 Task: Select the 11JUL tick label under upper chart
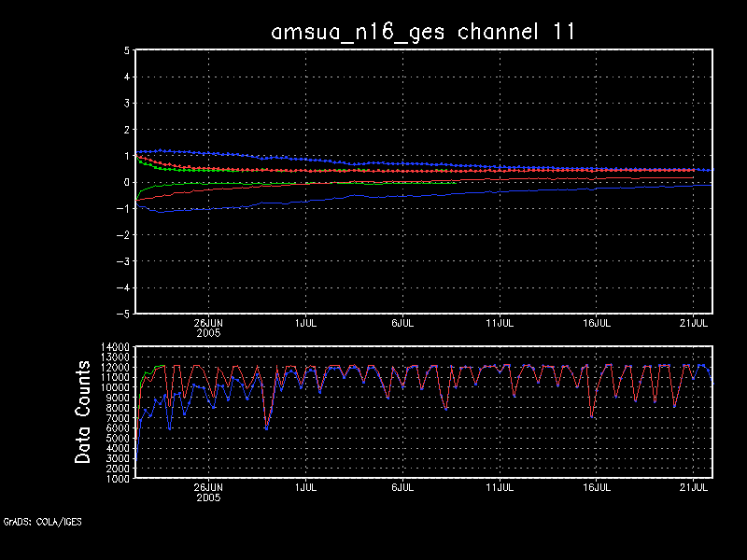tap(500, 323)
